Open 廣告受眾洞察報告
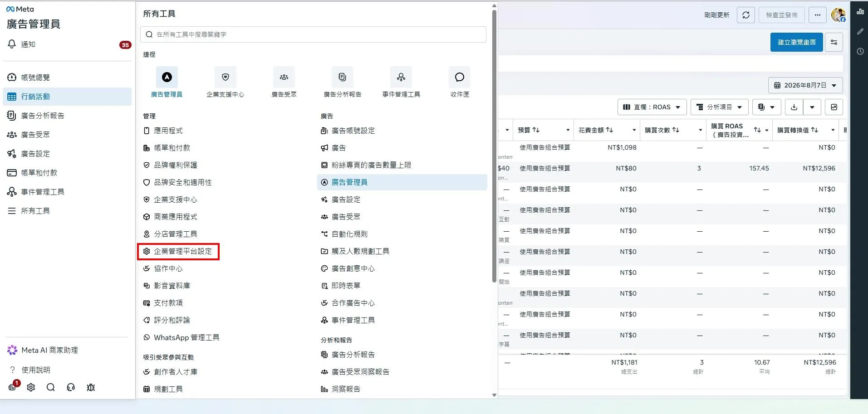The height and width of the screenshot is (414, 868). [355, 372]
